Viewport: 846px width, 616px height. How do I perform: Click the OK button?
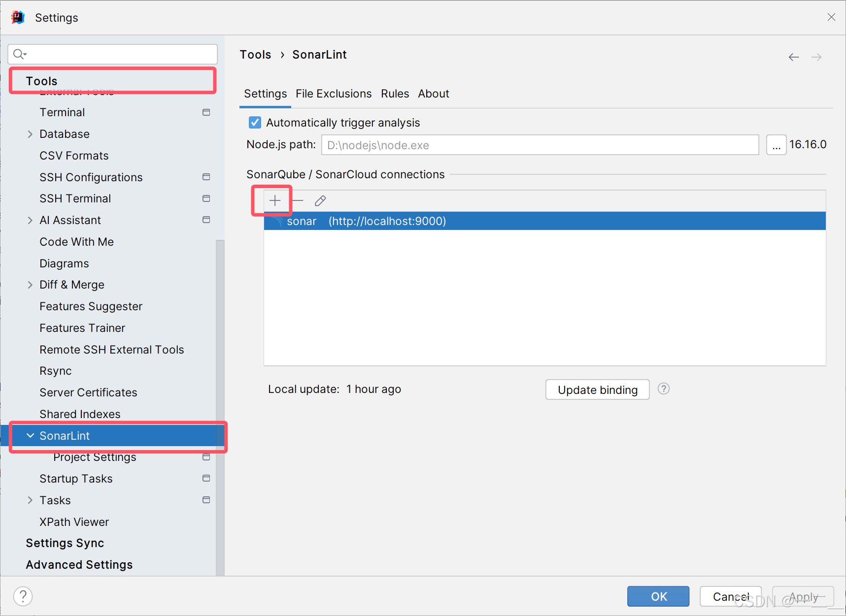click(x=658, y=596)
